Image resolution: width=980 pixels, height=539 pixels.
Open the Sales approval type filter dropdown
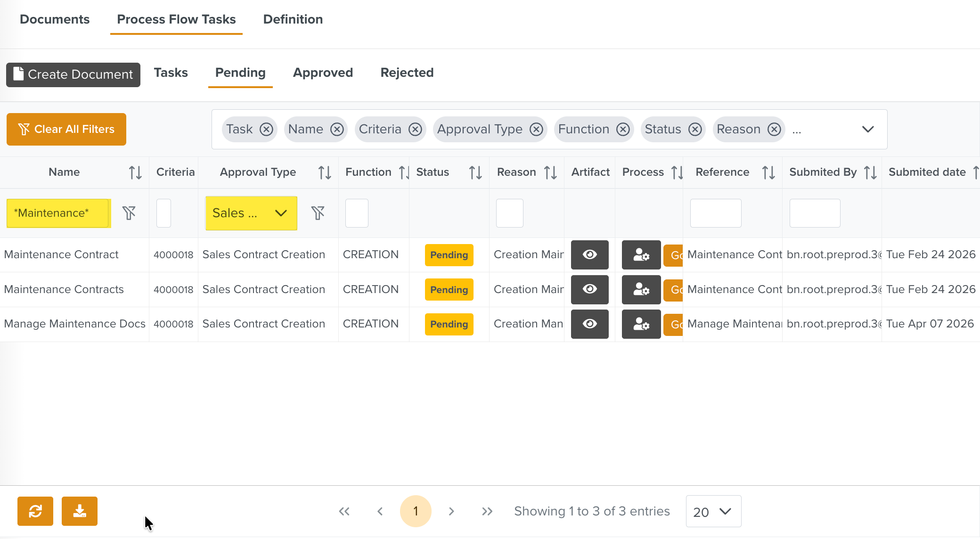pyautogui.click(x=251, y=213)
